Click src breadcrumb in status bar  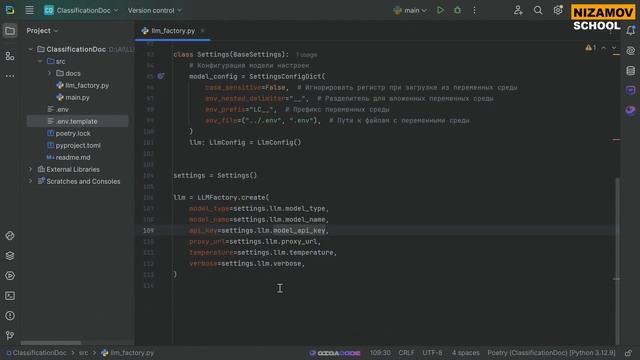(83, 353)
